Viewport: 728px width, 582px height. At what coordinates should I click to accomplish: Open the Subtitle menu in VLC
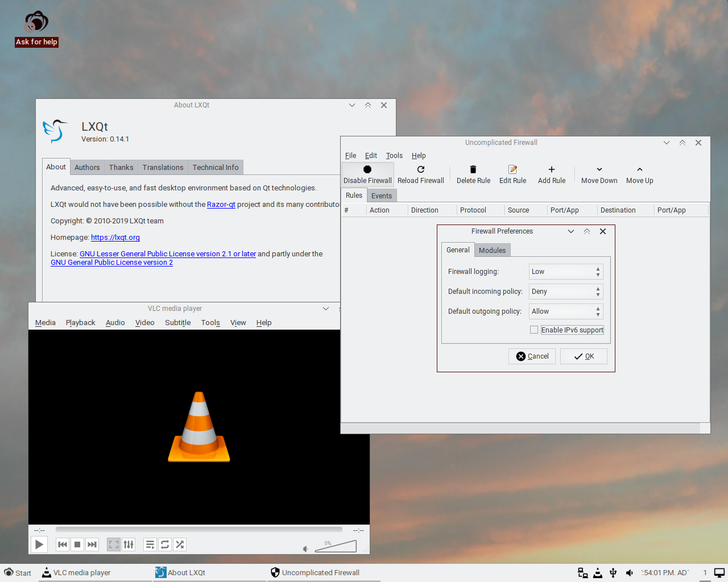[x=177, y=322]
